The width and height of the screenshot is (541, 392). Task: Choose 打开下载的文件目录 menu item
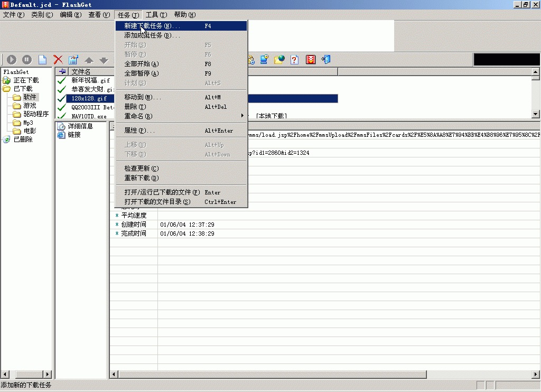coord(181,202)
